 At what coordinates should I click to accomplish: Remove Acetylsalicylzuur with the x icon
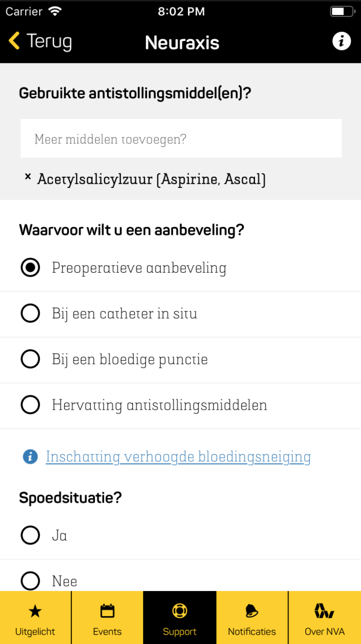pyautogui.click(x=28, y=177)
